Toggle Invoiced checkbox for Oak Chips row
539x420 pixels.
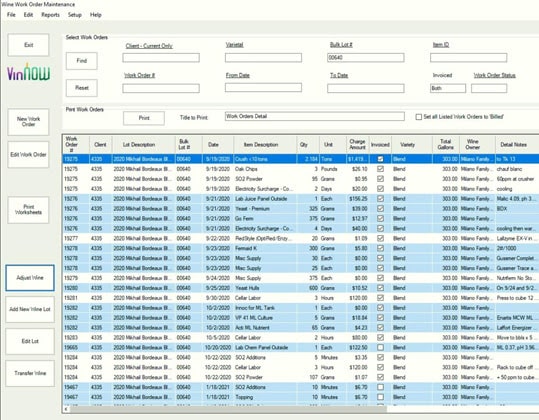click(x=380, y=169)
